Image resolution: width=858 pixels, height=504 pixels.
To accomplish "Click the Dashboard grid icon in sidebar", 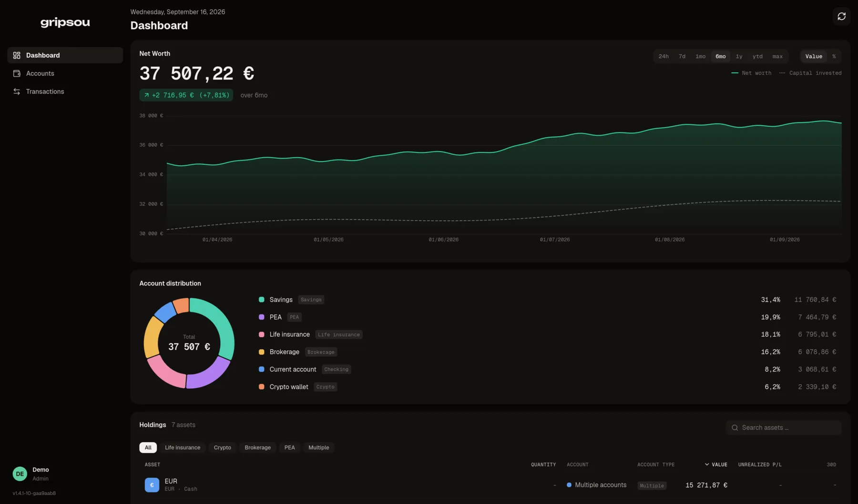I will 17,55.
